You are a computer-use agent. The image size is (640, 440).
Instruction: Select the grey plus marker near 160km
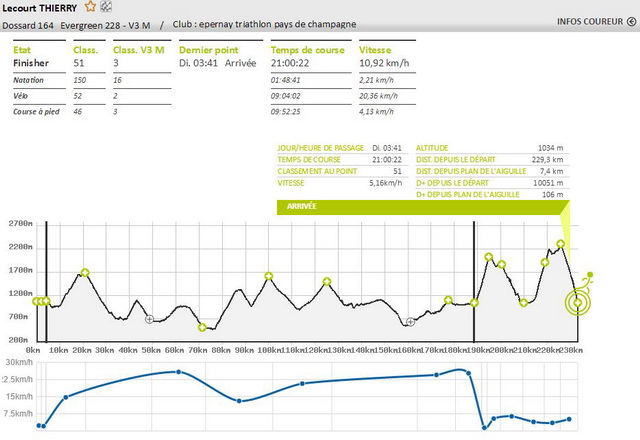[x=411, y=322]
